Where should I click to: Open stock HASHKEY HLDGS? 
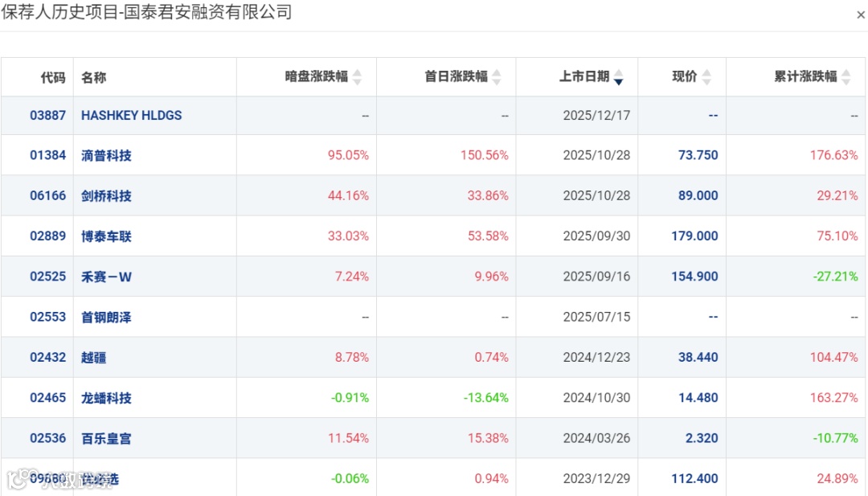pos(131,115)
